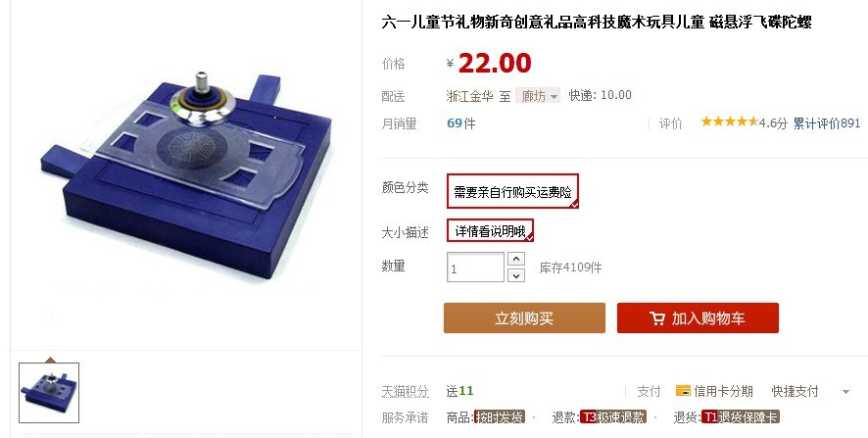Select the product thumbnail image
This screenshot has width=868, height=438.
[x=49, y=393]
